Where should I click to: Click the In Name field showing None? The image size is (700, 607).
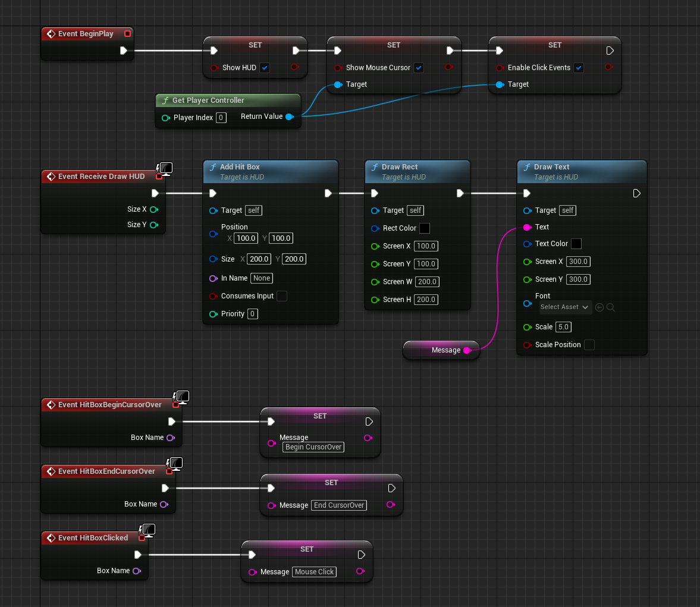[262, 278]
